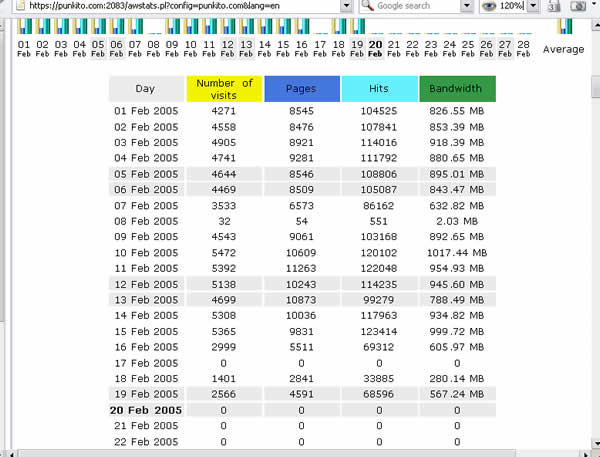This screenshot has height=457, width=600.
Task: Click visits value '4271'
Action: [x=224, y=111]
